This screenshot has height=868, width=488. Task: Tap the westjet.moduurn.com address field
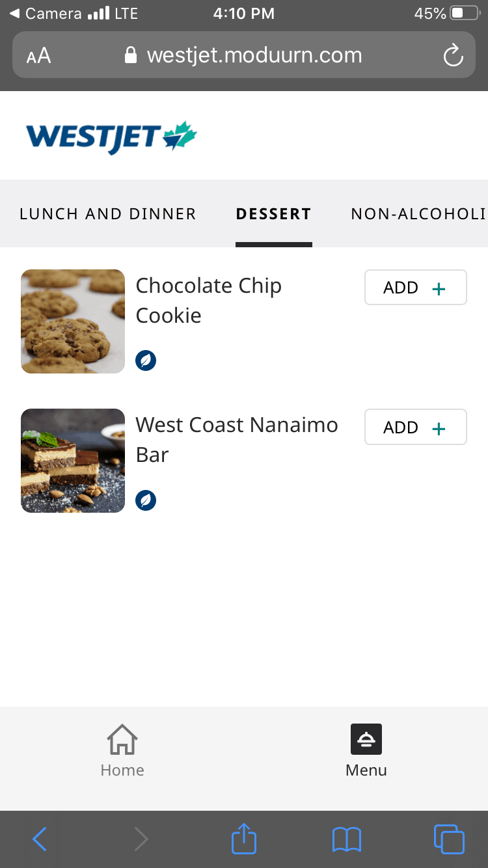coord(244,55)
